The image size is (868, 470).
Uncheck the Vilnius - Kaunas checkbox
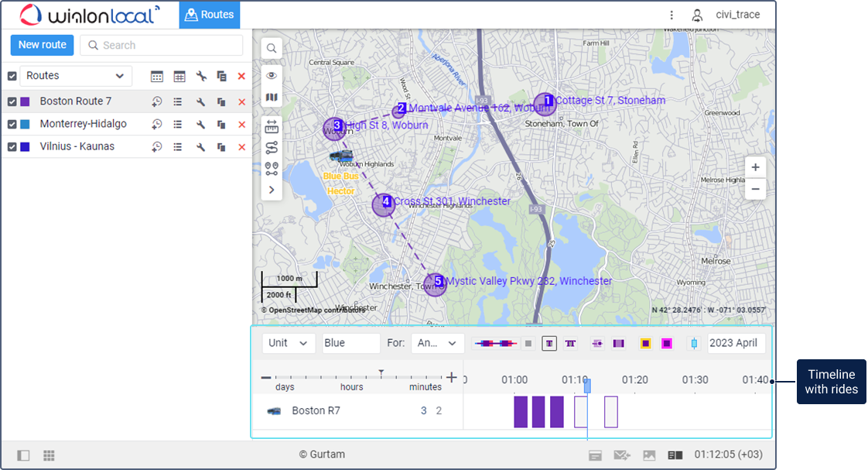(12, 147)
